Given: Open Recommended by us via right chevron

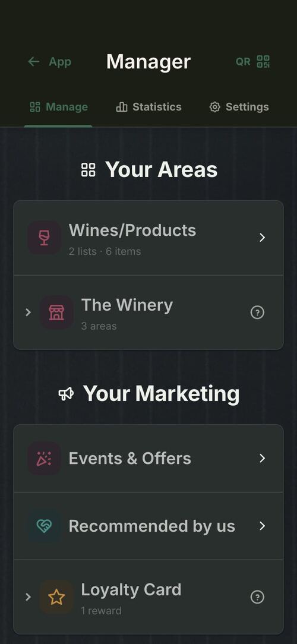Looking at the screenshot, I should 262,526.
